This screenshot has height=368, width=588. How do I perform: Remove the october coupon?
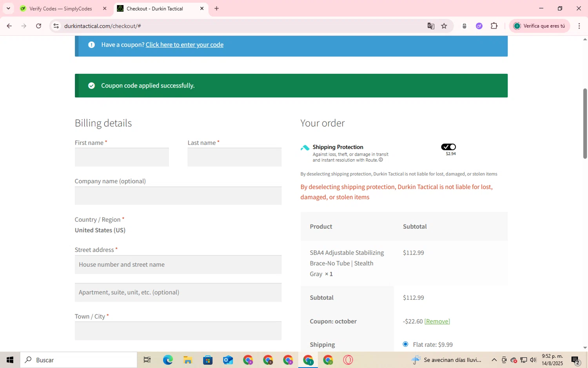pos(437,321)
